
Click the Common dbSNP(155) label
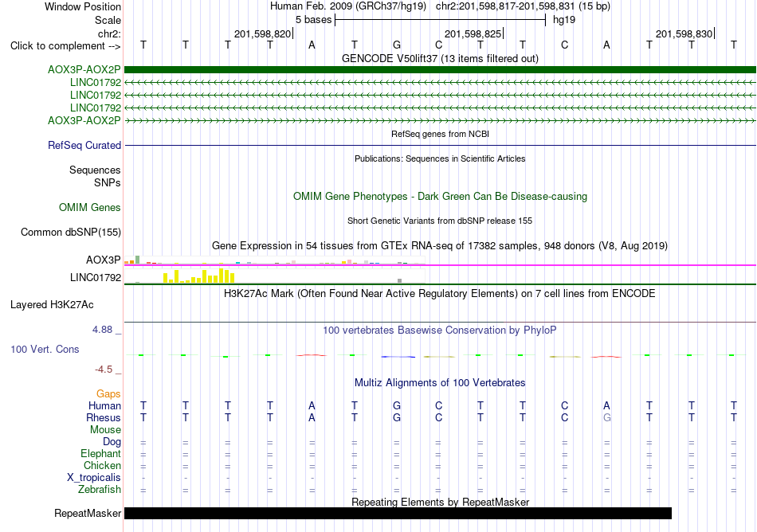click(x=70, y=232)
